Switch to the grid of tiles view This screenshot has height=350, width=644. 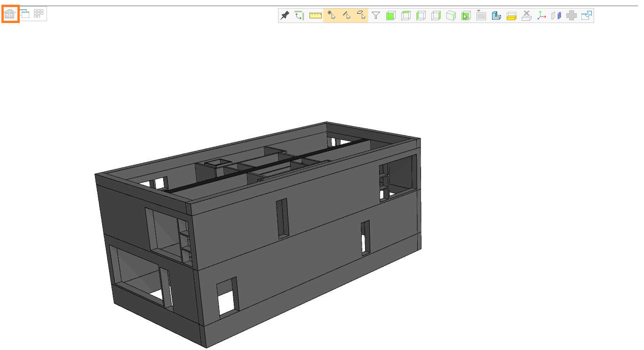[x=39, y=13]
